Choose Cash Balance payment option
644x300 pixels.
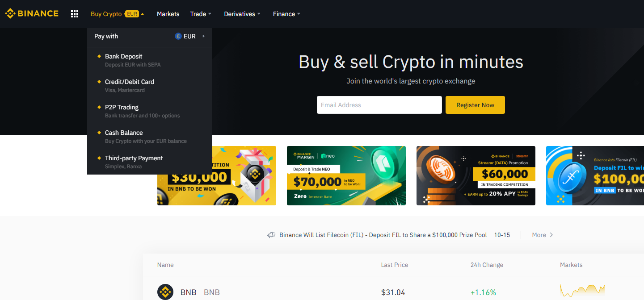click(150, 137)
